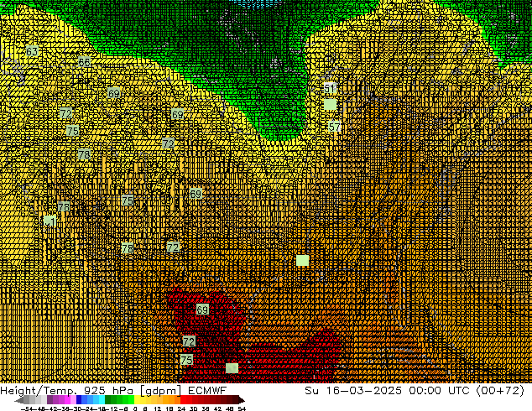The width and height of the screenshot is (532, 411).
Task: Click the contour label '57'
Action: click(x=334, y=127)
